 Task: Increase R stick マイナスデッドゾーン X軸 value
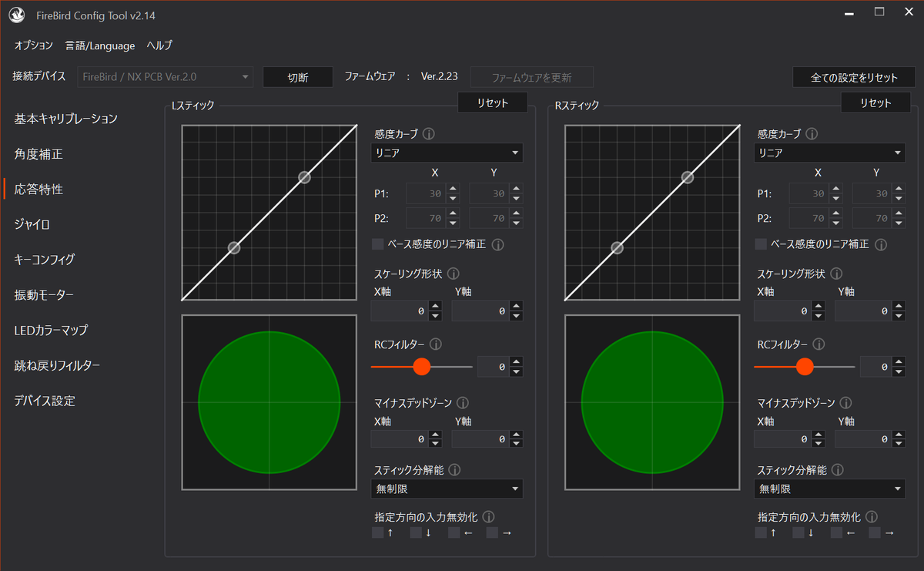(818, 435)
